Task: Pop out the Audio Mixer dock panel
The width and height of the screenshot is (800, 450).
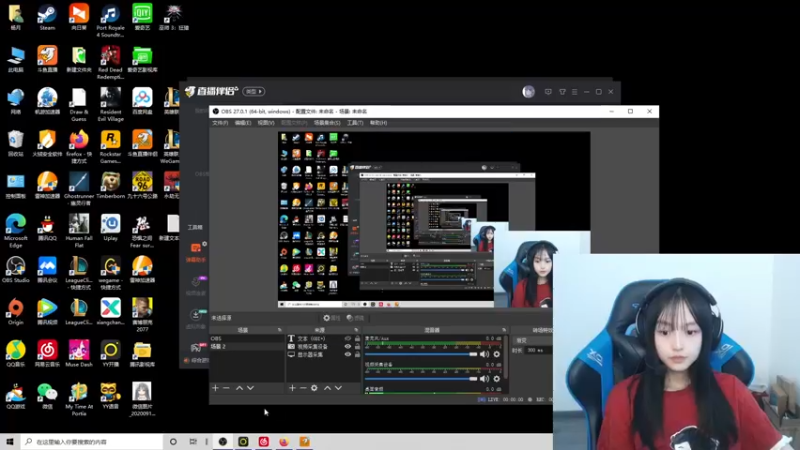Action: [x=504, y=330]
